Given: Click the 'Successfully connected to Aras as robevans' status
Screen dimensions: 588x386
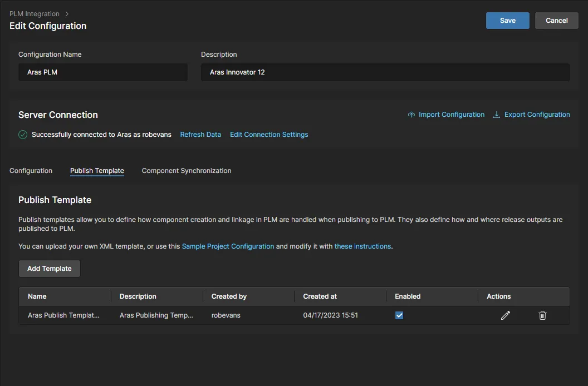Looking at the screenshot, I should pos(102,135).
